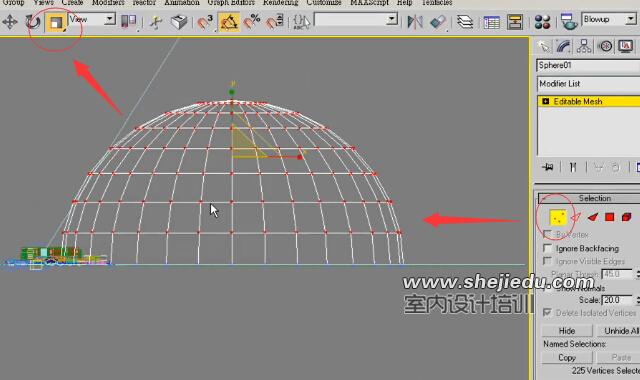Screen dimensions: 640x380
Task: Select the Move tool in toolbar
Action: (x=9, y=22)
